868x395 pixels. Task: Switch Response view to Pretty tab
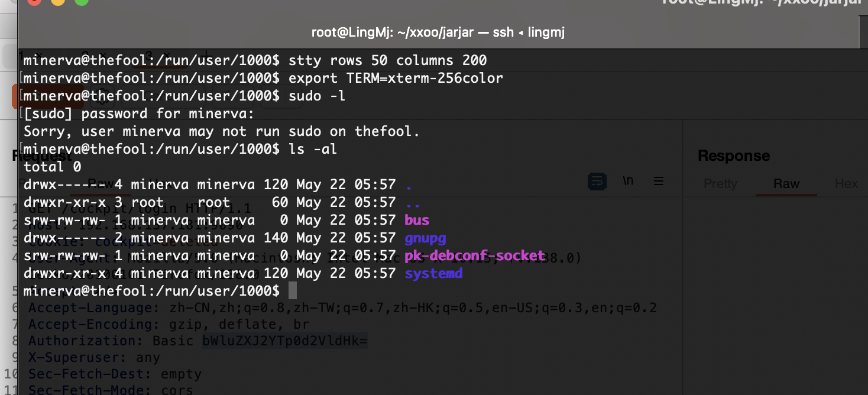720,184
